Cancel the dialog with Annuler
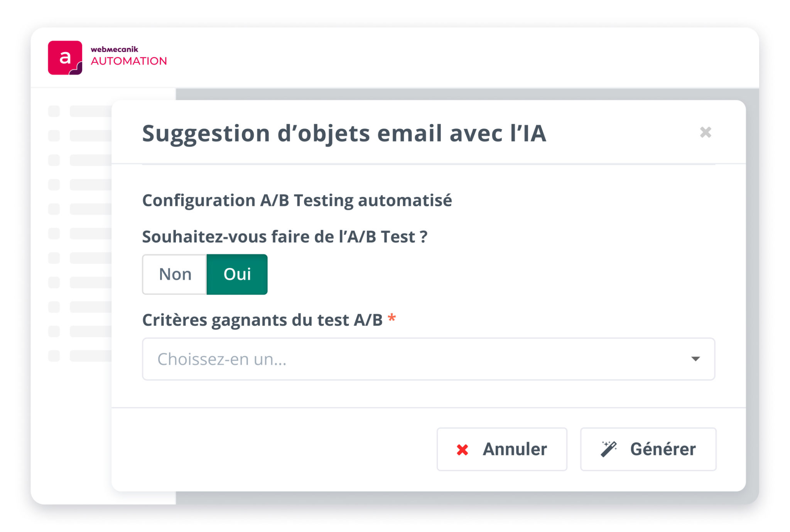The image size is (790, 532). 501,449
